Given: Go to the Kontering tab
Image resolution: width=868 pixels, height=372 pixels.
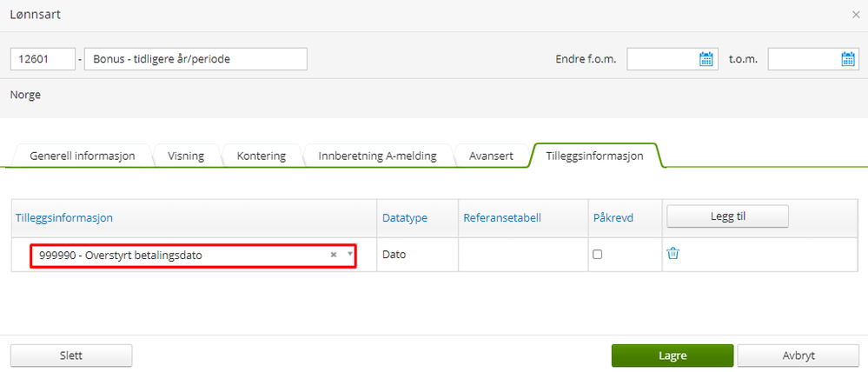Looking at the screenshot, I should click(262, 156).
